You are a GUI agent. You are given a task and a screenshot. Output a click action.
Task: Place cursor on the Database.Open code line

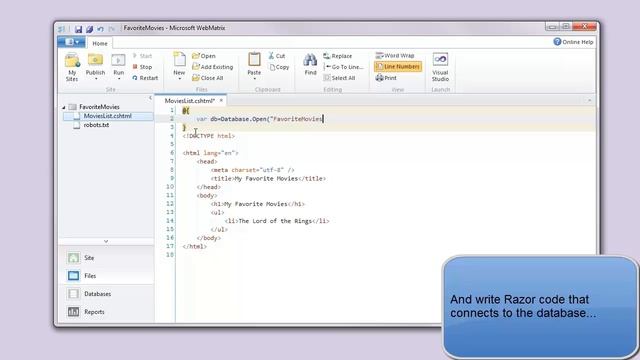click(x=260, y=119)
